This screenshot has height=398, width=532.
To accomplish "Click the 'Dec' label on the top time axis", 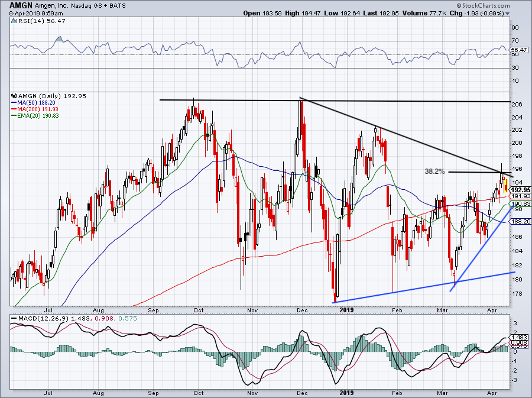I will (x=302, y=310).
